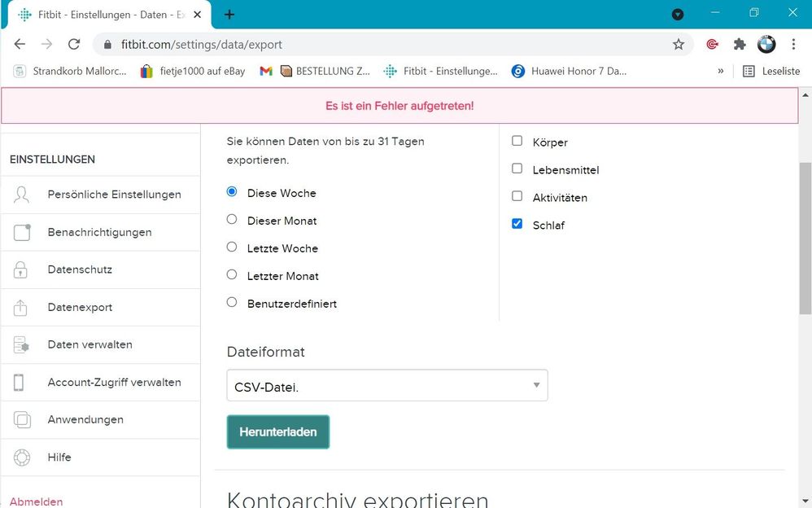Click the person icon beside Persönliche Einstellungen
Viewport: 812px width, 508px height.
click(x=21, y=195)
